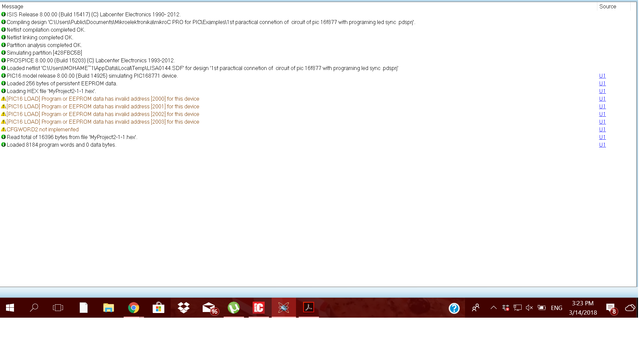Open Action Center with 8 notifications
Screen dimensions: 640x360
coord(611,308)
